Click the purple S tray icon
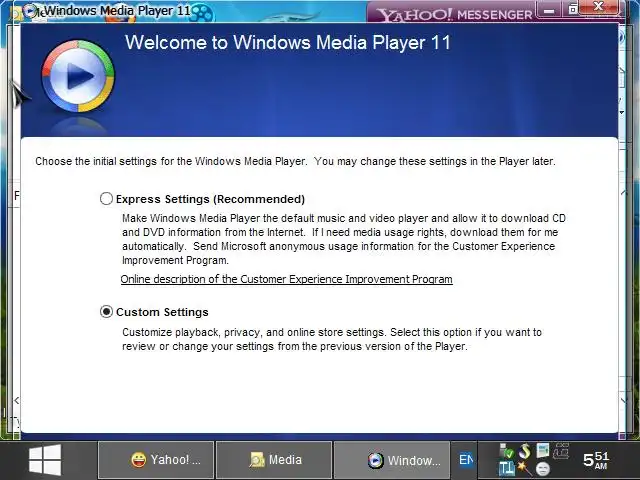640x480 pixels. click(x=524, y=451)
